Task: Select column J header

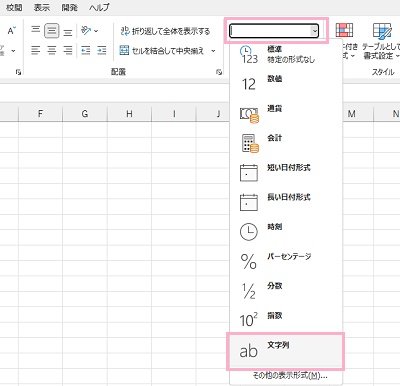Action: 218,114
